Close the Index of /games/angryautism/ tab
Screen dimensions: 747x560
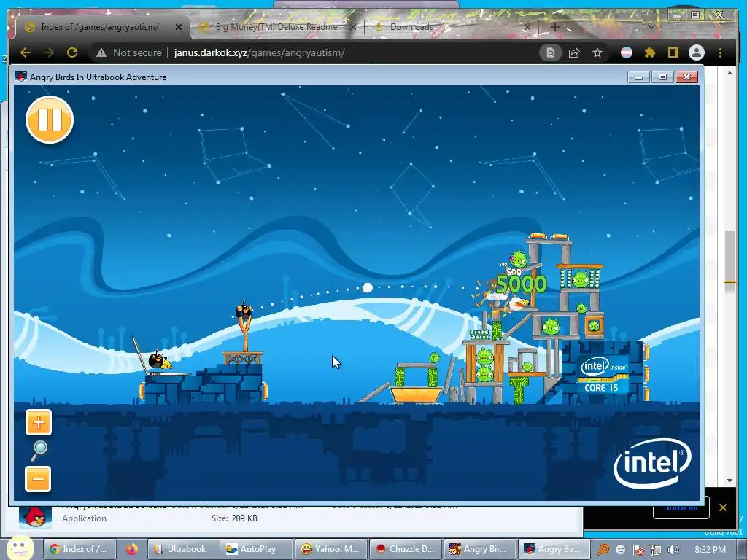pos(179,27)
